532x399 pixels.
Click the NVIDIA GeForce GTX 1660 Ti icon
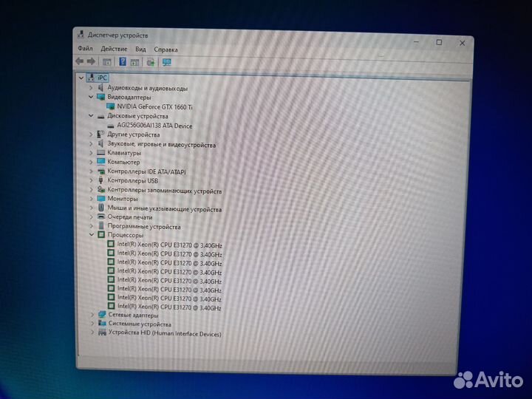pos(110,106)
